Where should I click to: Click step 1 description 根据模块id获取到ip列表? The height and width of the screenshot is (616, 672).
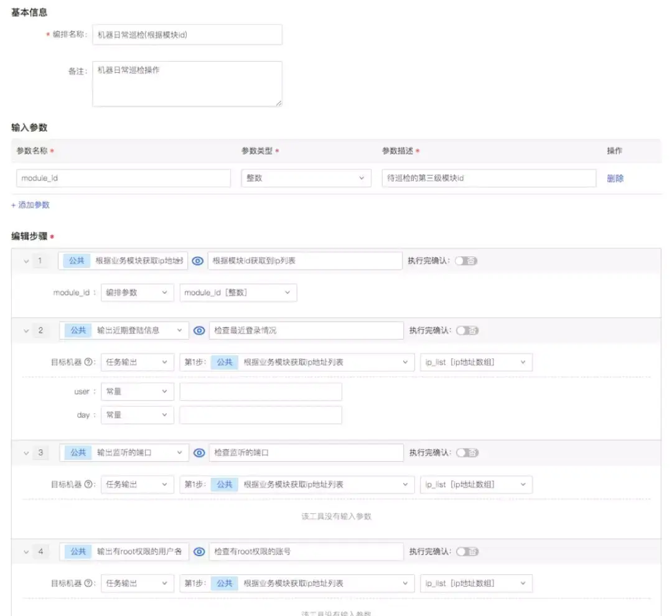(x=305, y=261)
